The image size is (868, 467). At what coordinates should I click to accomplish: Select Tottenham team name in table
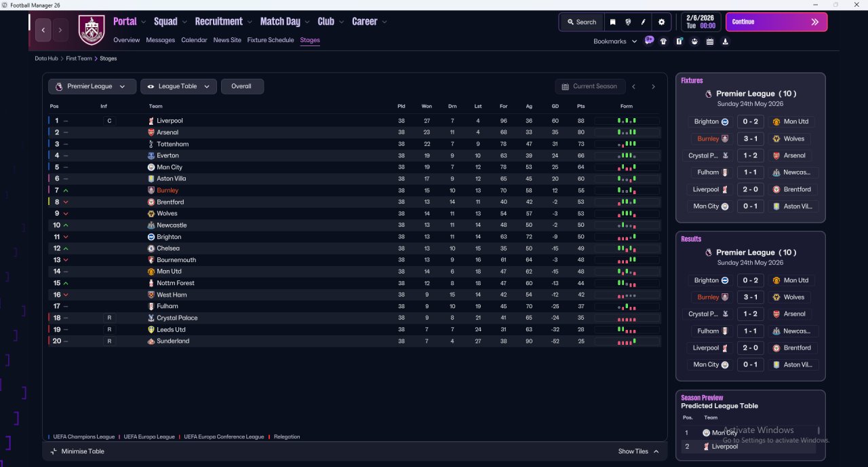point(173,144)
